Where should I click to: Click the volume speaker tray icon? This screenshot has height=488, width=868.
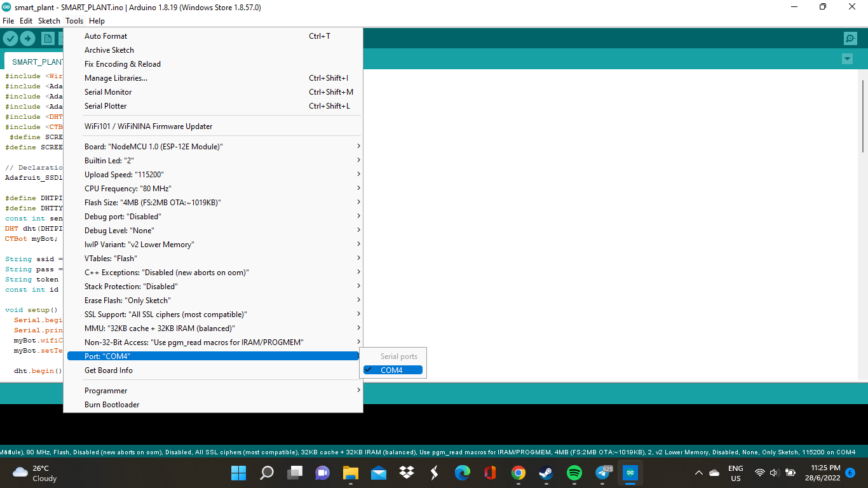tap(775, 473)
